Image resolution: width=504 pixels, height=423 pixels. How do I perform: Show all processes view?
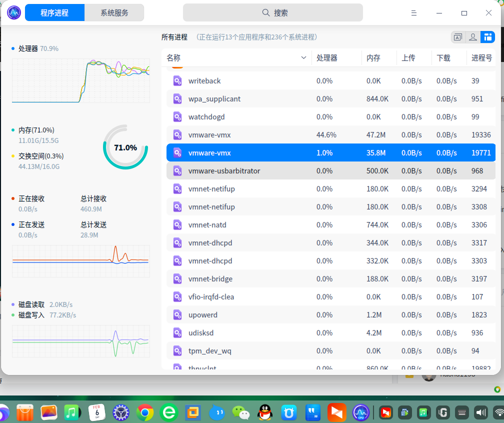click(x=487, y=37)
